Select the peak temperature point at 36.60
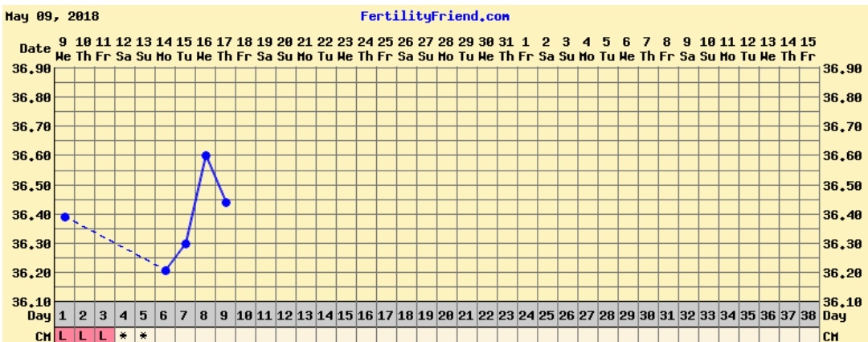Screen dimensions: 868x342 click(x=206, y=155)
